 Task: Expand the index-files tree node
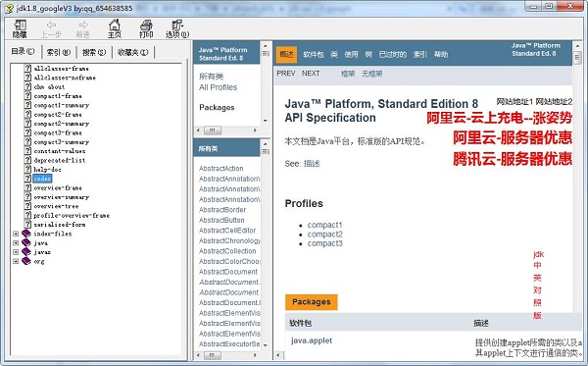[16, 234]
